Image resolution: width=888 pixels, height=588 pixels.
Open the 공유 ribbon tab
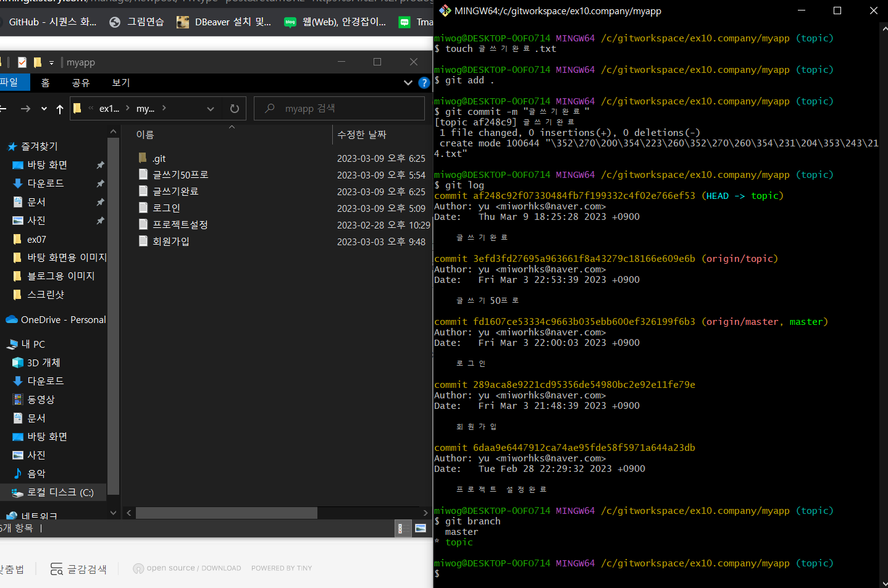[x=81, y=83]
